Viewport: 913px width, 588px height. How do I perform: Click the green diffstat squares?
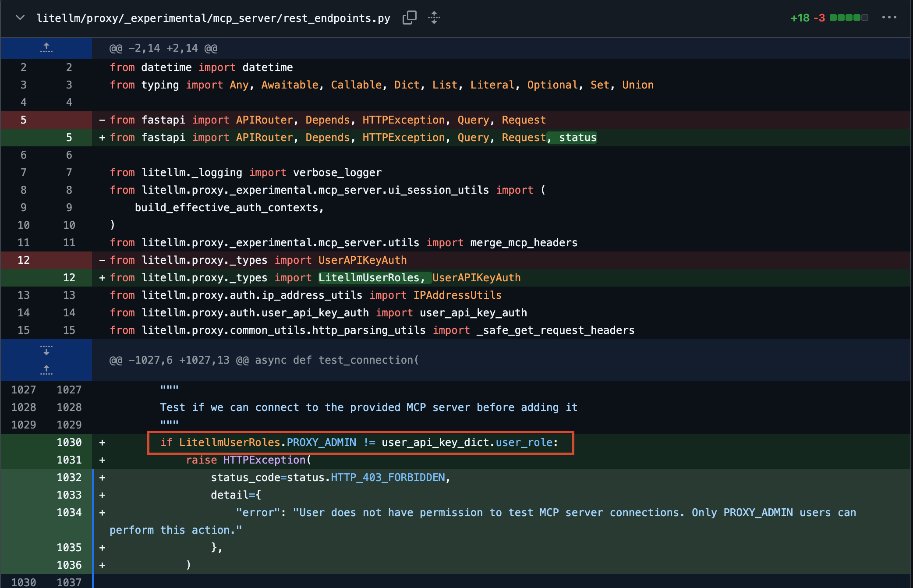coord(849,18)
